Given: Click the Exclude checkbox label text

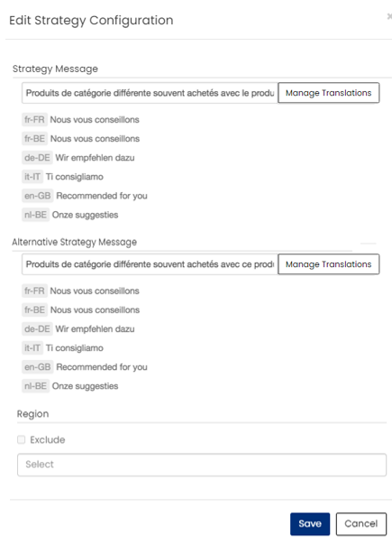Looking at the screenshot, I should point(48,440).
